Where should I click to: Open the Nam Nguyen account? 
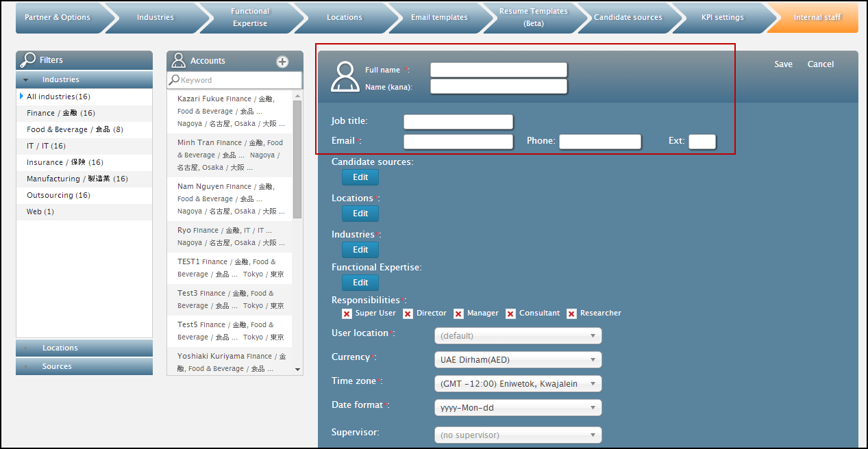pyautogui.click(x=230, y=199)
